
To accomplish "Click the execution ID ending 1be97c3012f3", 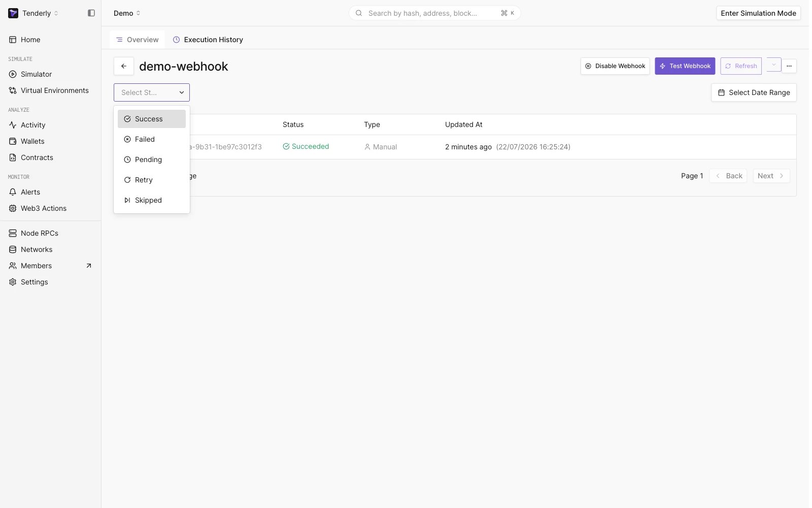I will coord(226,147).
